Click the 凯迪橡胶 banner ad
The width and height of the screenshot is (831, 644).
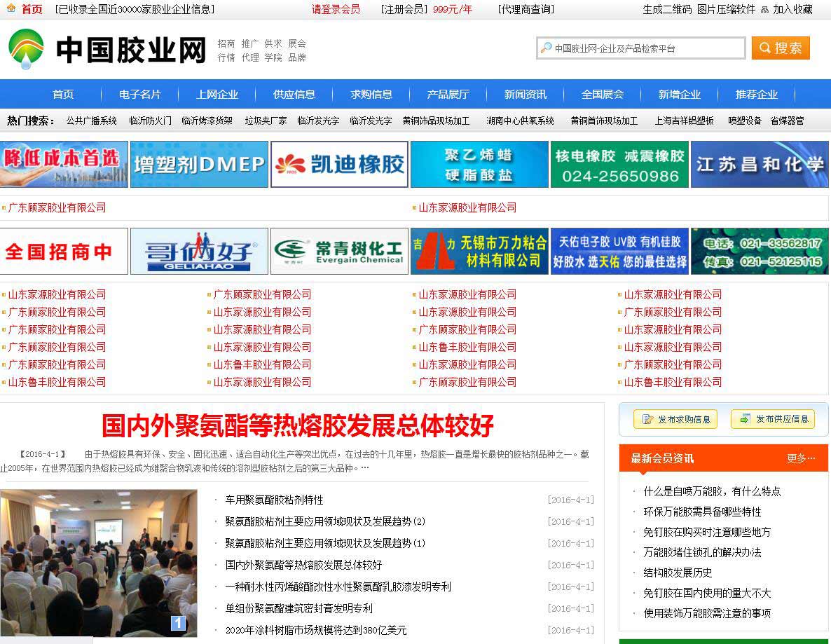click(339, 164)
